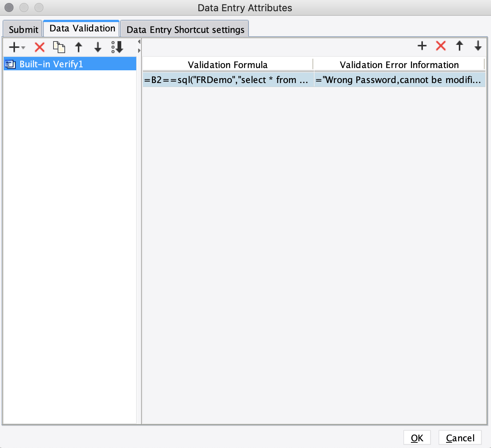Select Built-in Verify1 in the list
This screenshot has width=491, height=448.
[x=70, y=64]
